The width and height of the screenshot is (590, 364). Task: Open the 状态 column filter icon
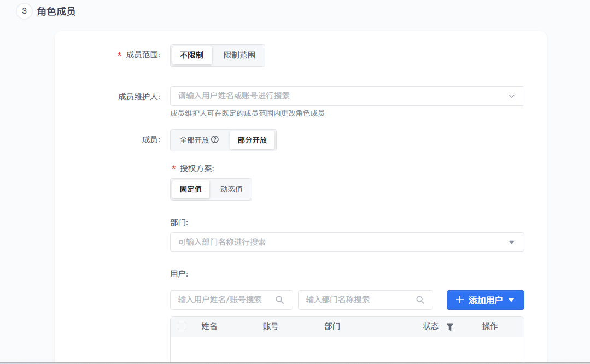tap(450, 327)
